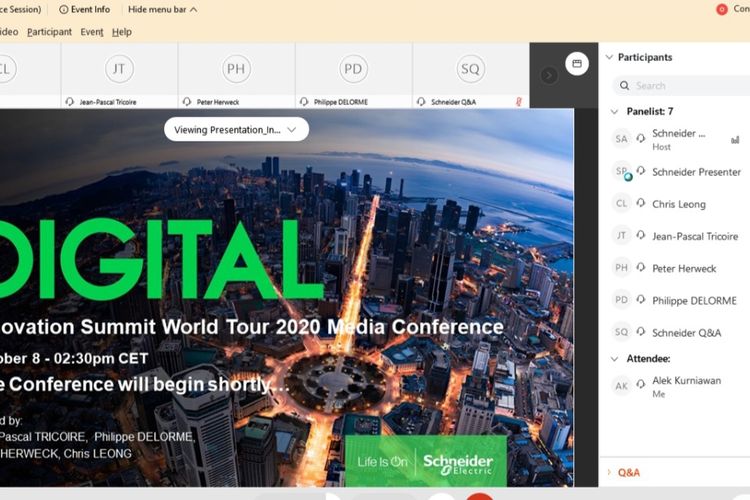Click next arrow in video strip
This screenshot has width=750, height=500.
(x=549, y=75)
